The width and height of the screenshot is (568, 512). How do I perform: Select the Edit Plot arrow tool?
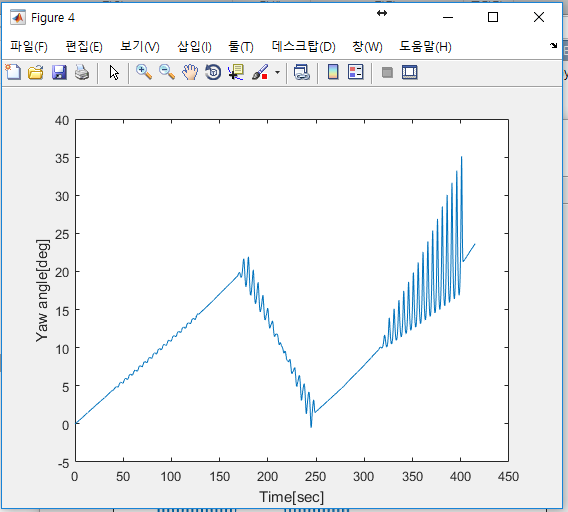pos(114,72)
